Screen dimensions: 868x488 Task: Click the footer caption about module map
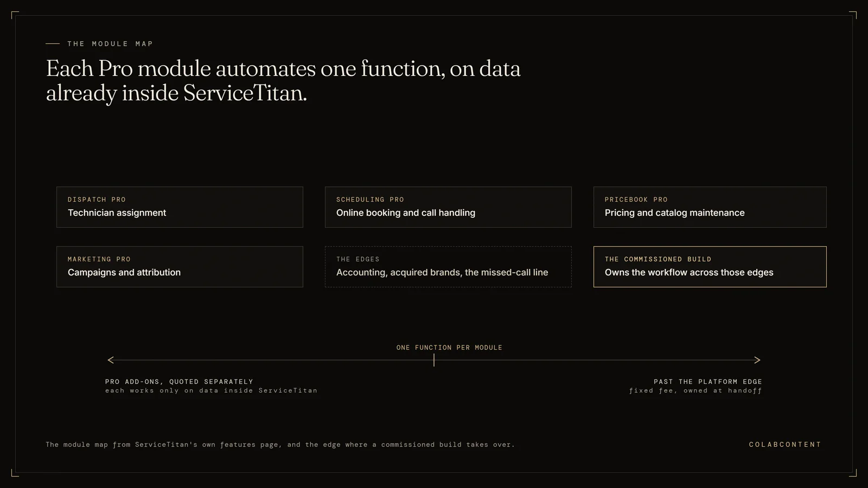pos(280,445)
